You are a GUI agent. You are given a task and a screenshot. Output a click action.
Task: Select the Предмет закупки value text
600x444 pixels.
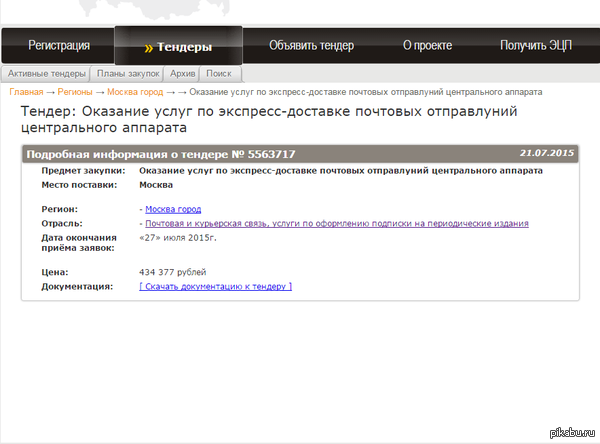pos(341,171)
